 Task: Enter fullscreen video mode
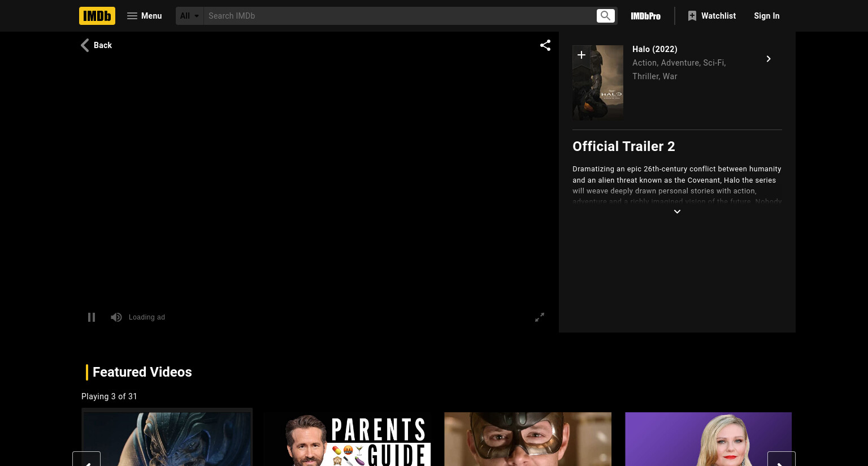click(540, 317)
